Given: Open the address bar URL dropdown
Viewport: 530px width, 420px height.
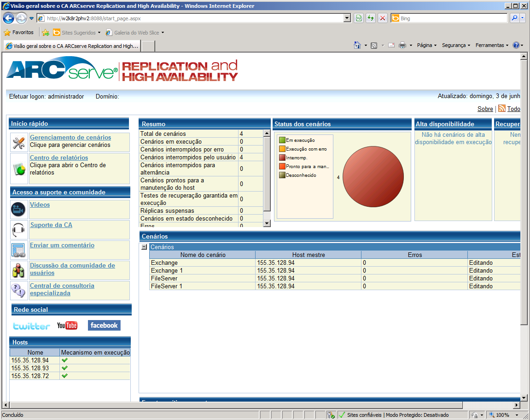Looking at the screenshot, I should (347, 18).
